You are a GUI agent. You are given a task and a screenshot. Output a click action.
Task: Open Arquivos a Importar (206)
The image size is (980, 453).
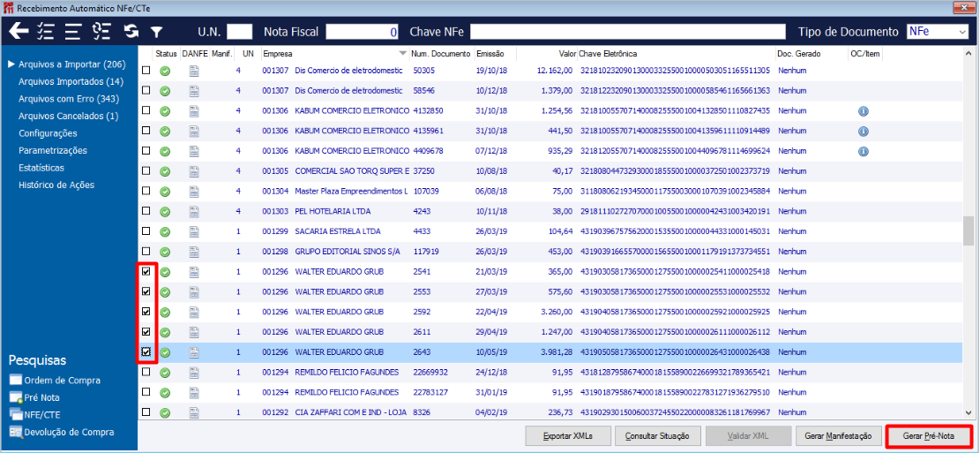point(71,64)
